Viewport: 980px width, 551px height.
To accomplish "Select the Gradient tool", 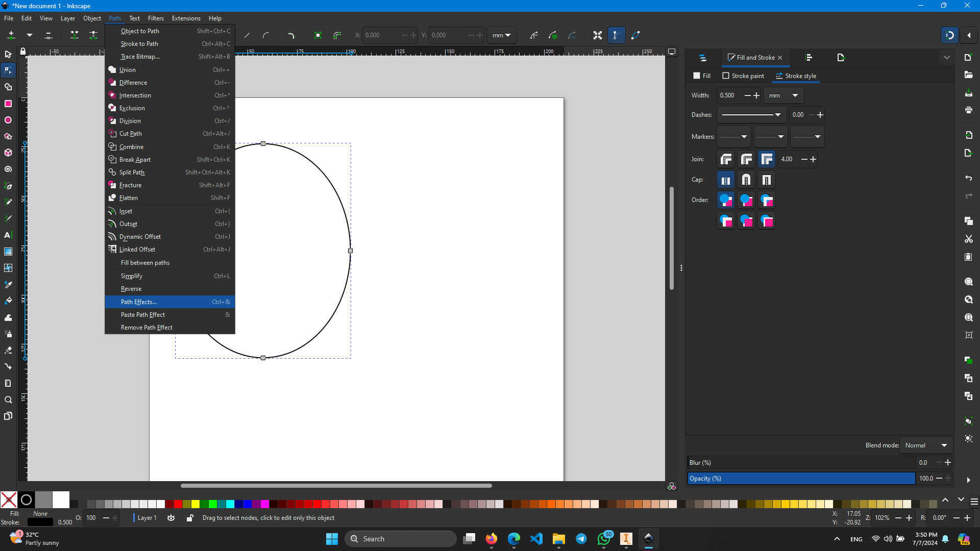I will tap(8, 252).
